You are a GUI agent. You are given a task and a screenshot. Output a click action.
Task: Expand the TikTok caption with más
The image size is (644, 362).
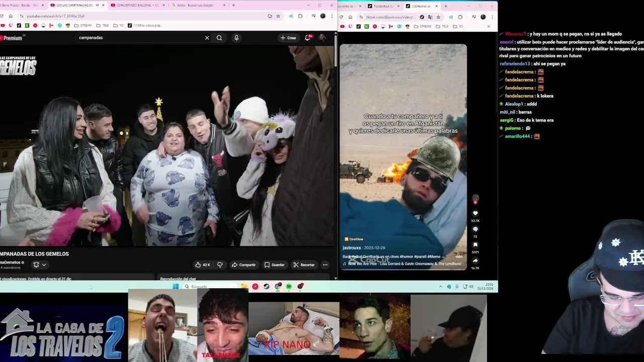[459, 256]
